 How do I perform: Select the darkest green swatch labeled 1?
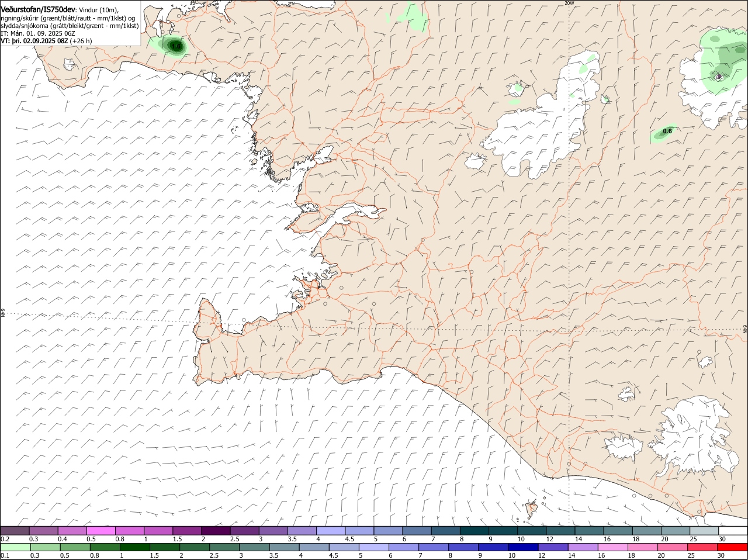135,547
